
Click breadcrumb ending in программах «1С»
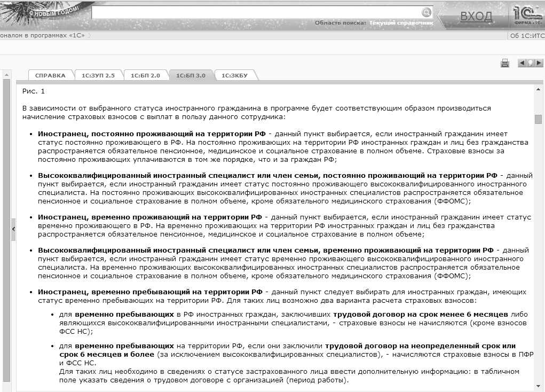click(42, 35)
